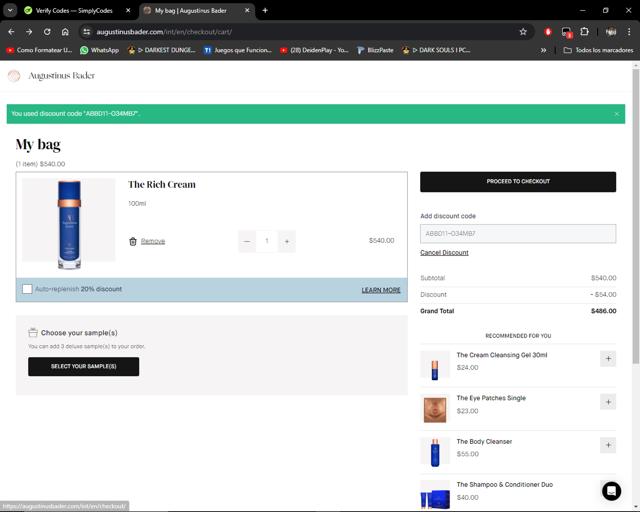Screen dimensions: 640x512
Task: Go forward in browser history
Action: [29, 32]
